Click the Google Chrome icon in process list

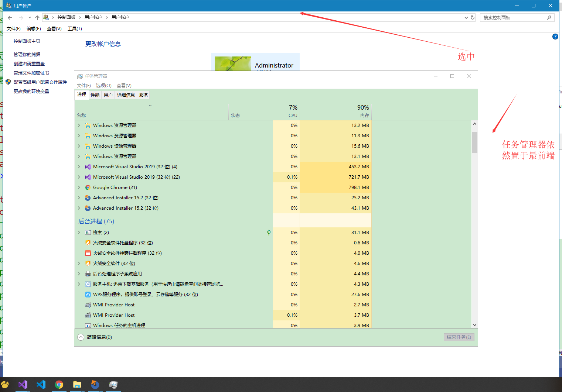click(88, 187)
